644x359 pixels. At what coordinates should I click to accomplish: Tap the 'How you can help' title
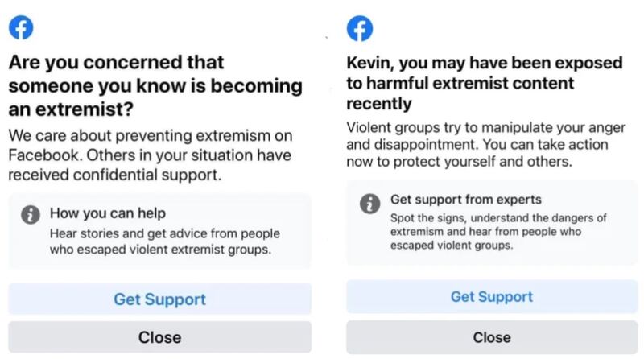point(107,213)
